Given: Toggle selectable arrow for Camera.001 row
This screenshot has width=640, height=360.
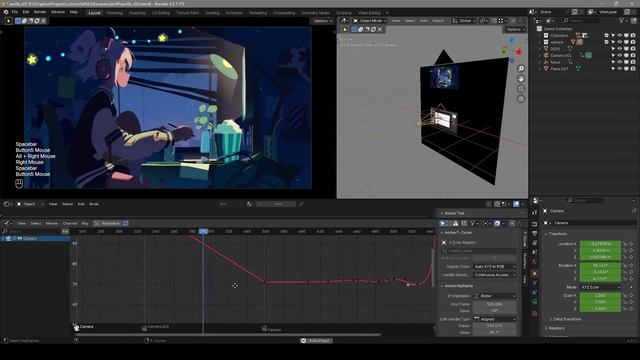Looking at the screenshot, I should 613,55.
